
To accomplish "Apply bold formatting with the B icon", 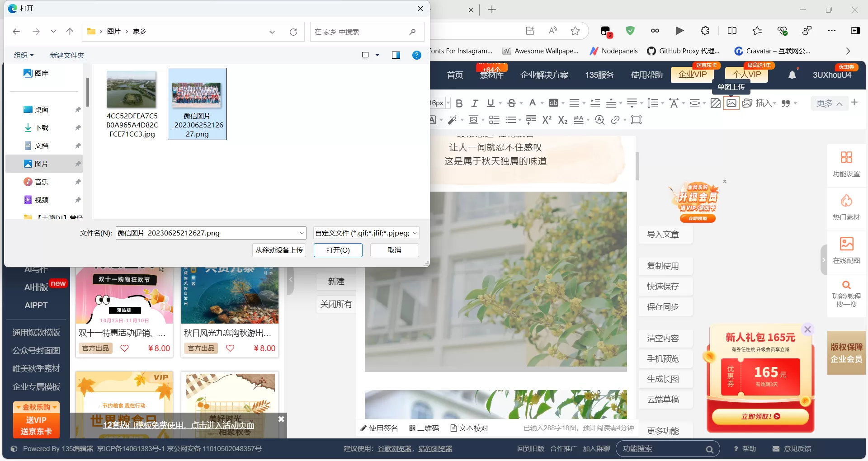I will click(459, 103).
